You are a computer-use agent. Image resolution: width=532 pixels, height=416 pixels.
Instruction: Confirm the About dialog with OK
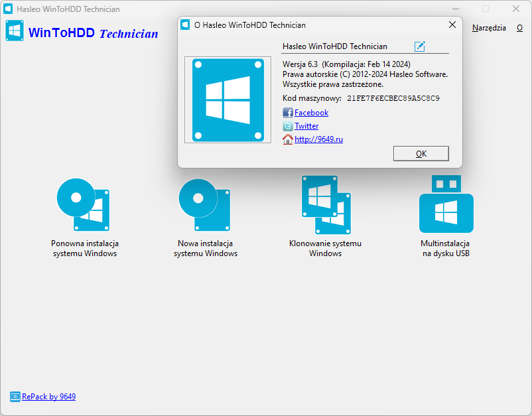click(421, 154)
